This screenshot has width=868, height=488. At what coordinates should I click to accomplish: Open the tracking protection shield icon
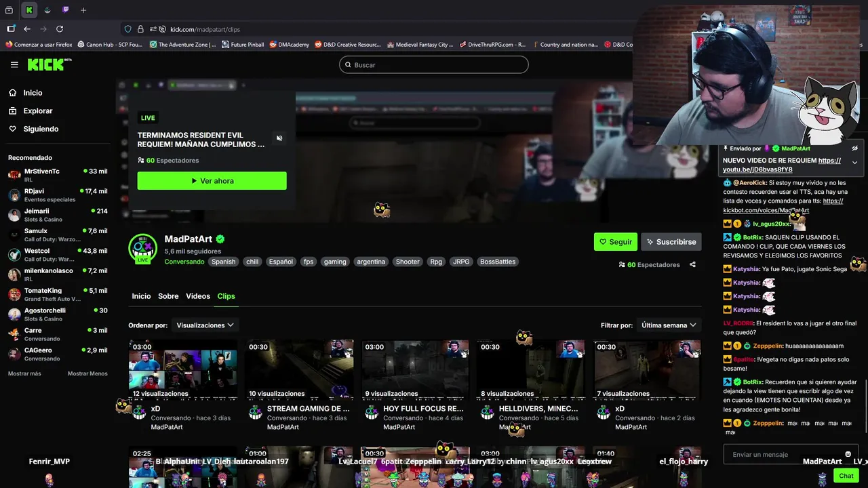127,29
